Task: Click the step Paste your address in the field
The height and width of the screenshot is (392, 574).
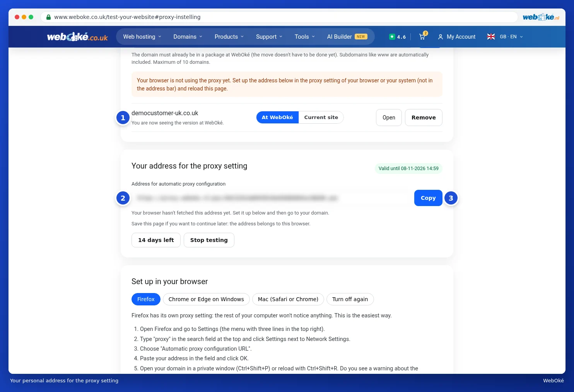Action: (194, 358)
